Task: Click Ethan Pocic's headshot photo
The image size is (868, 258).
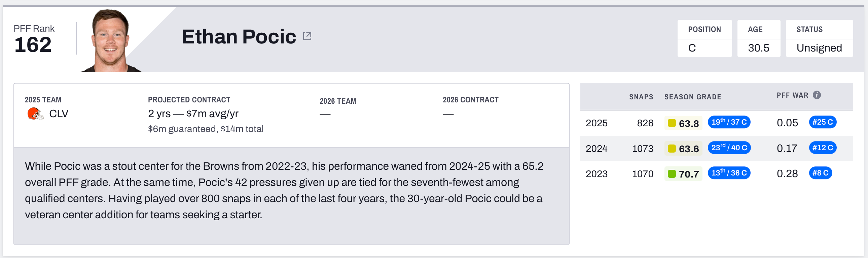Action: [x=111, y=40]
